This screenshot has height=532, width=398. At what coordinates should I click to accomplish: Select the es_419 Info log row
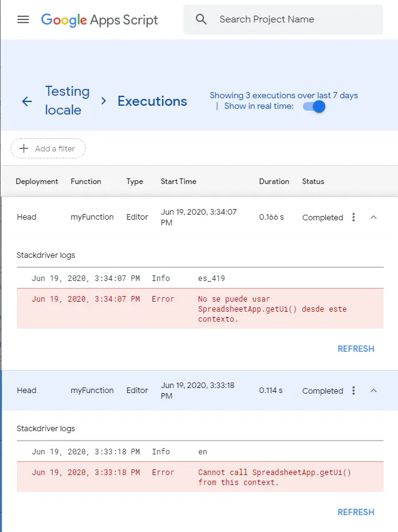click(x=200, y=278)
